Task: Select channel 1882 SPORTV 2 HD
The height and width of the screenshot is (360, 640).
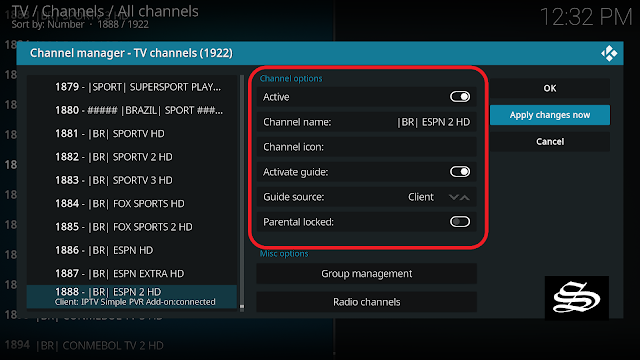Action: tap(132, 157)
